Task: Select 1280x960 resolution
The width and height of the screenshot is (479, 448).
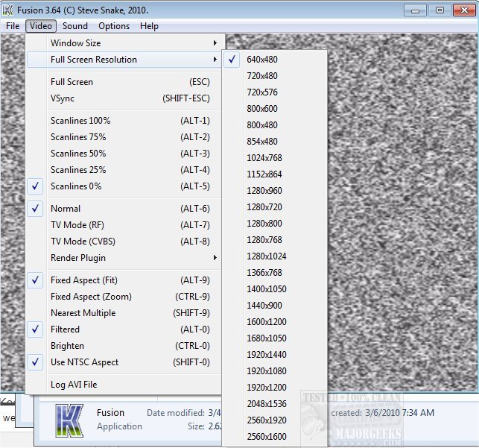Action: point(275,191)
